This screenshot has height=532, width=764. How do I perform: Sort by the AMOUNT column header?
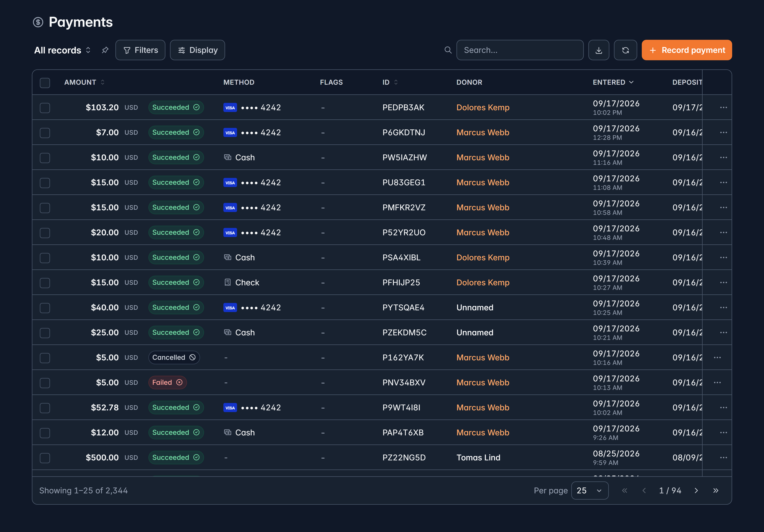coord(84,82)
